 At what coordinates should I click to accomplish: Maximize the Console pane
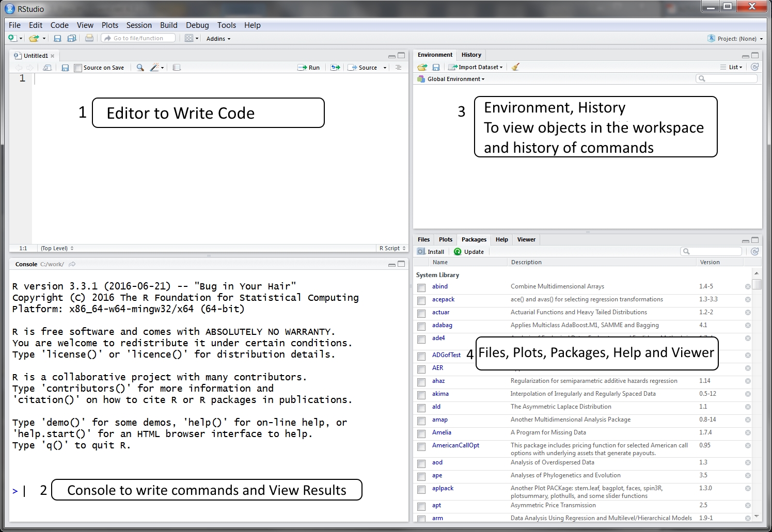click(401, 264)
